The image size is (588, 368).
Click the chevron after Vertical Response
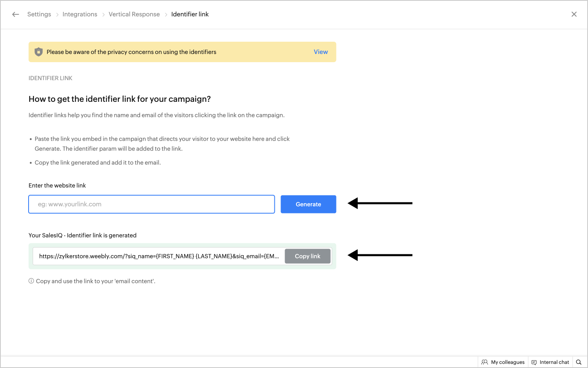tap(166, 15)
